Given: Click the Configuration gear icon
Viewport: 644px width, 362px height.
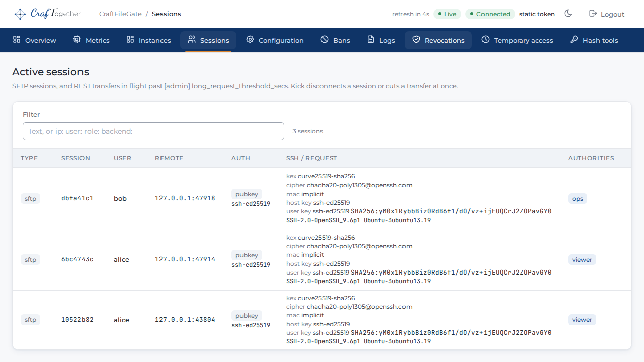Looking at the screenshot, I should tap(250, 39).
